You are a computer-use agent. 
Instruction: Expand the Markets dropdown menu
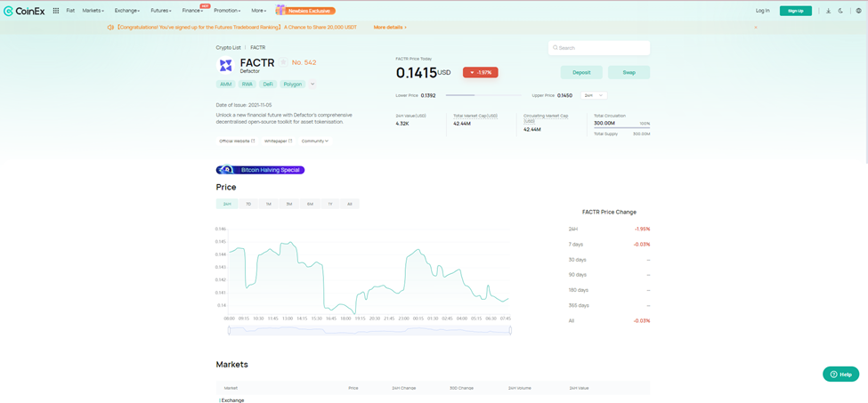click(93, 11)
